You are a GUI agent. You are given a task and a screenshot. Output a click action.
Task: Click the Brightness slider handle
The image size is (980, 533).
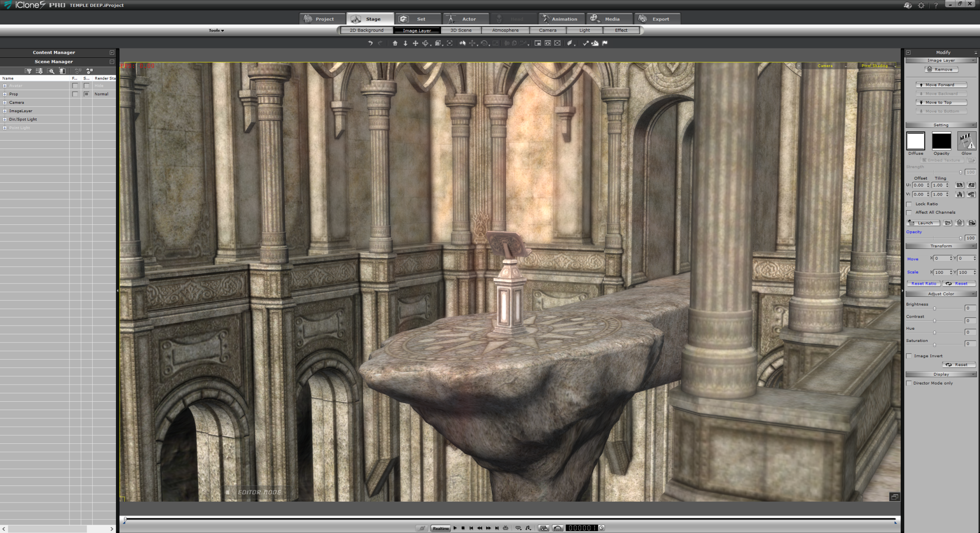(x=934, y=309)
